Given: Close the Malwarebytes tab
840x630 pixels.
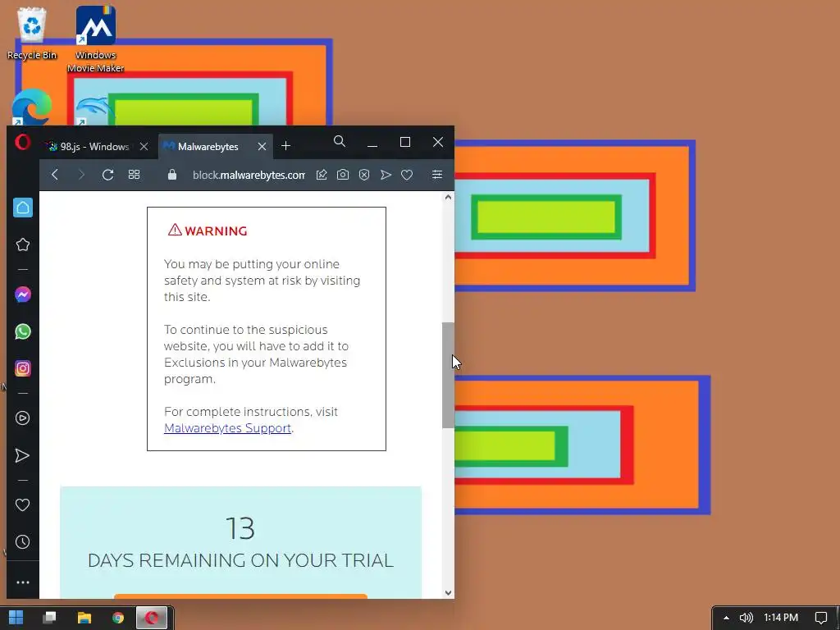Looking at the screenshot, I should [x=262, y=146].
